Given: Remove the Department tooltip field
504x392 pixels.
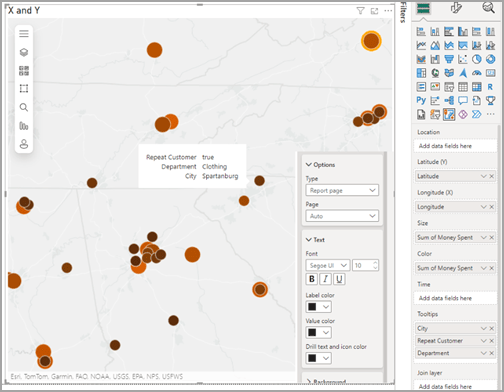Looking at the screenshot, I should coord(492,353).
